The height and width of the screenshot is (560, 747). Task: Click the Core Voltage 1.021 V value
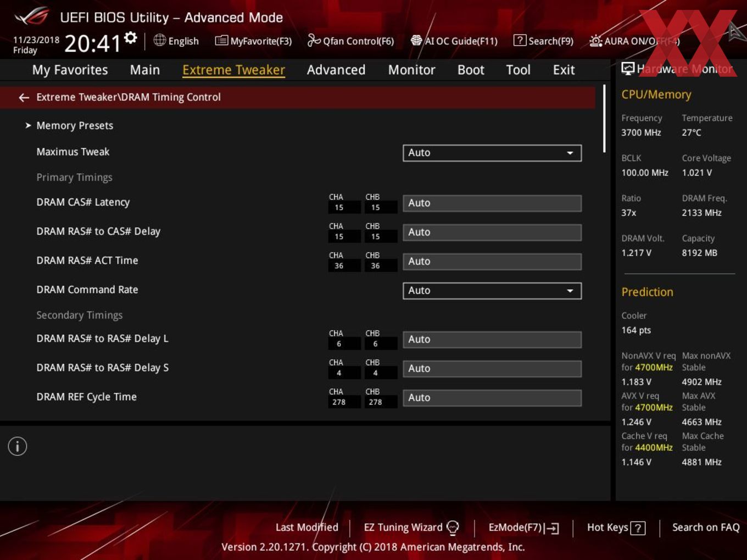696,172
